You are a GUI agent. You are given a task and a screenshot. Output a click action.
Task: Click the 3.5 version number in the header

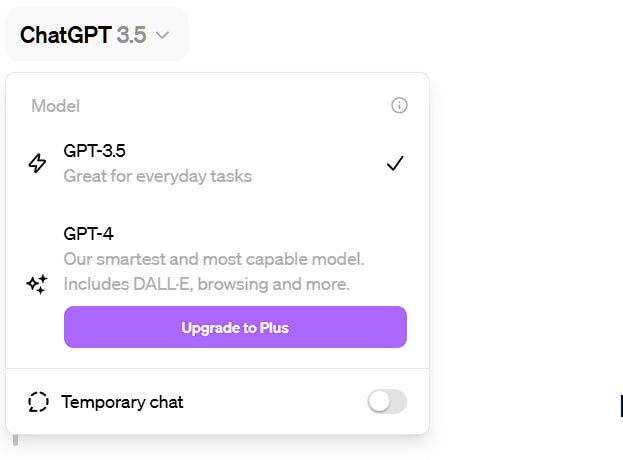[131, 35]
